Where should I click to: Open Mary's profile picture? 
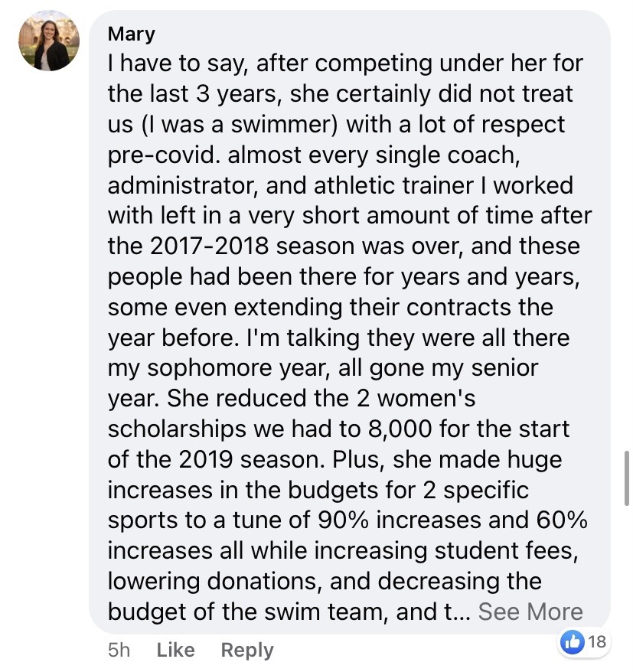pos(49,41)
